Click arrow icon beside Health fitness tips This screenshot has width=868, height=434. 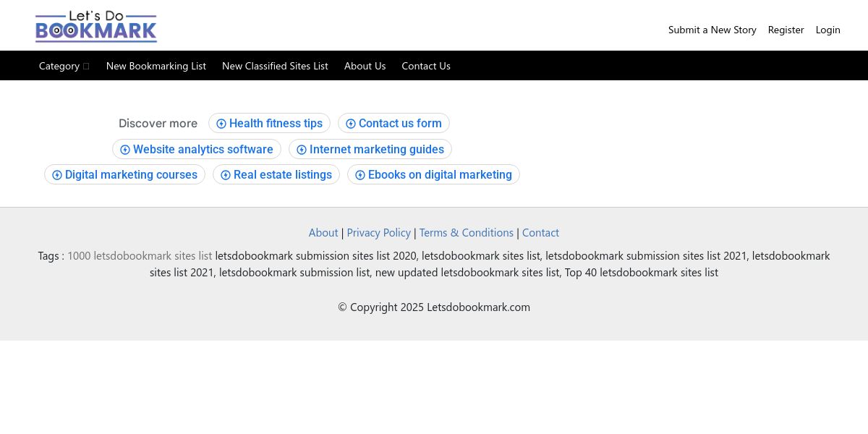221,124
